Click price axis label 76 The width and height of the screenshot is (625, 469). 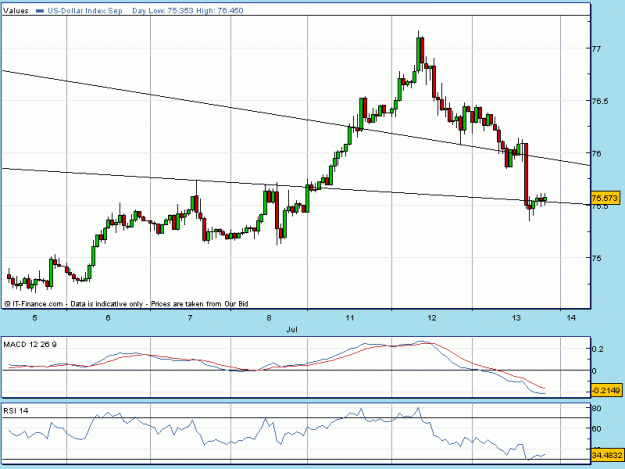pyautogui.click(x=596, y=153)
